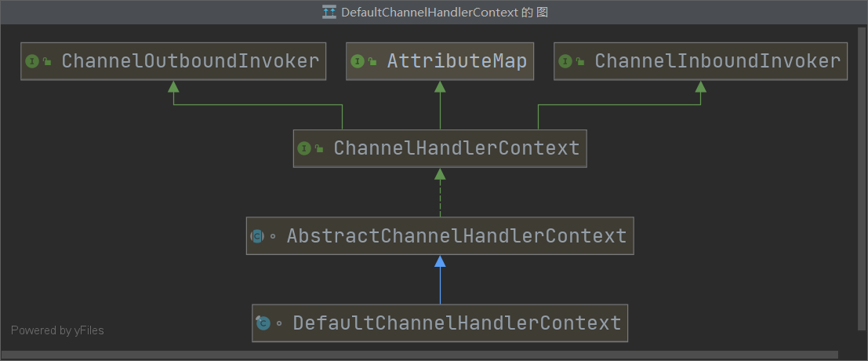Viewport: 868px width, 361px height.
Task: Click the diagram icon in title bar
Action: click(329, 13)
